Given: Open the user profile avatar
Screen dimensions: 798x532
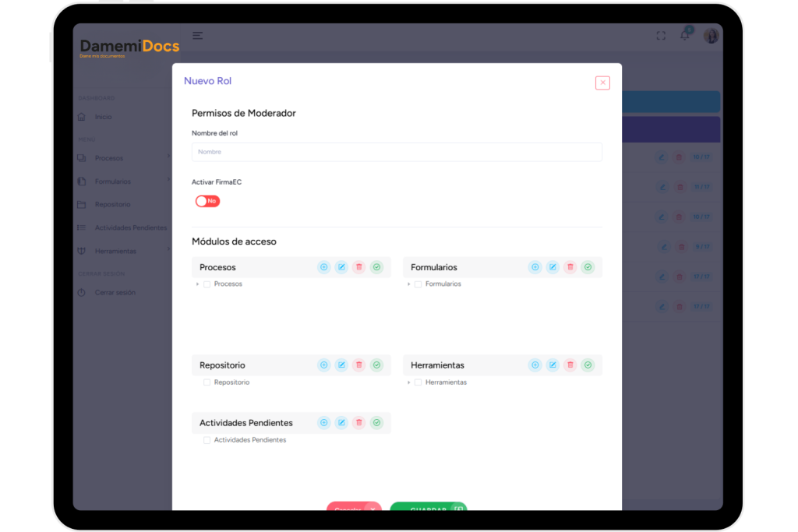Looking at the screenshot, I should click(x=711, y=36).
